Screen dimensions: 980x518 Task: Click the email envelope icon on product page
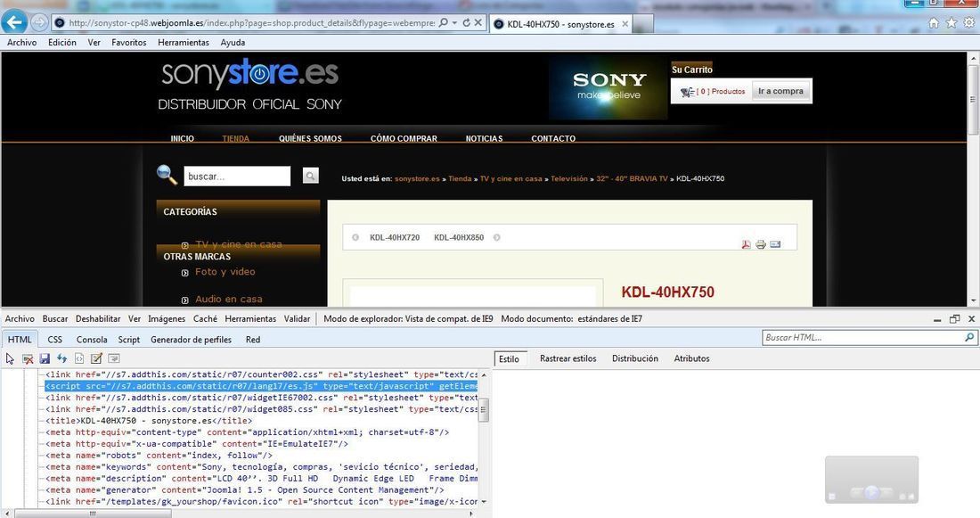pyautogui.click(x=775, y=244)
